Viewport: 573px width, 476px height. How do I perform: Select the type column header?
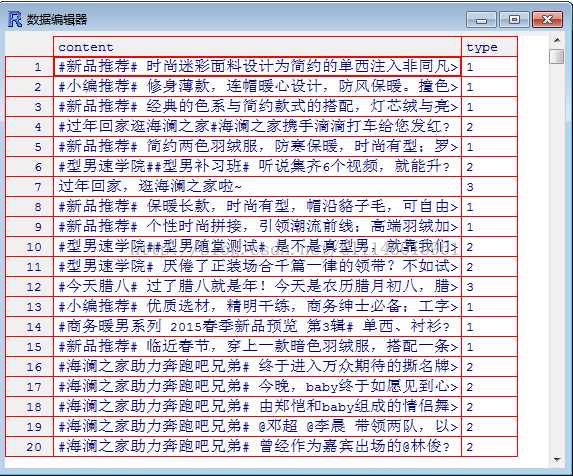pyautogui.click(x=489, y=47)
